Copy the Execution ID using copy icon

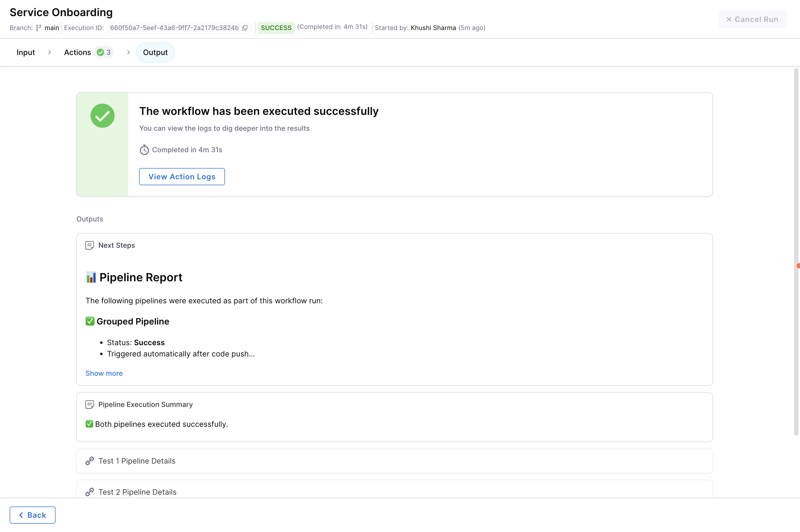pyautogui.click(x=245, y=28)
